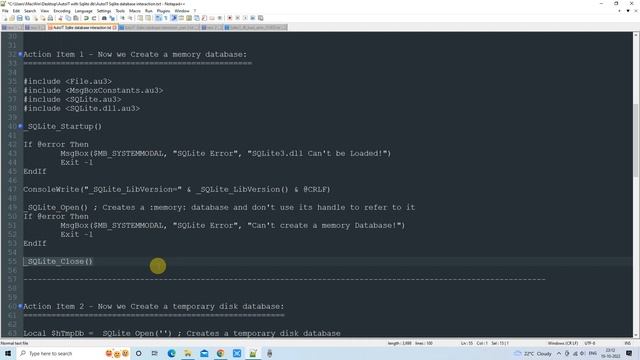Click the Paste toolbar icon
640x360 pixels.
(x=76, y=18)
